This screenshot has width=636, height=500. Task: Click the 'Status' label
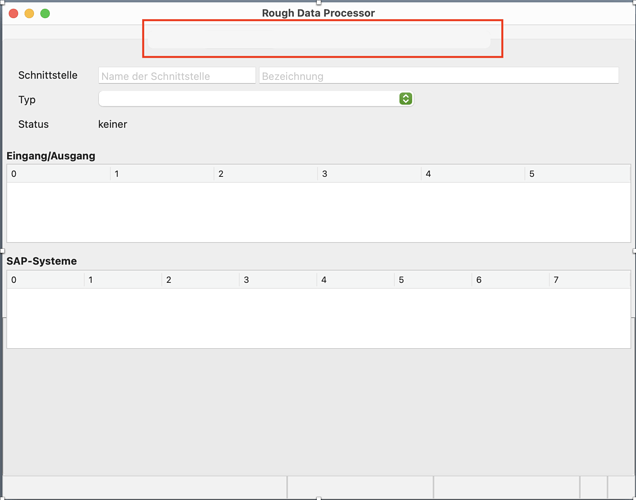(33, 124)
